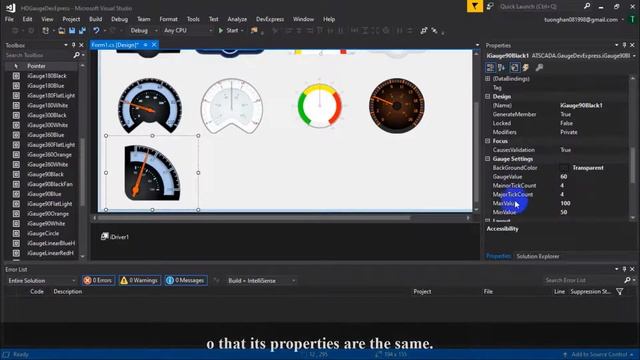The height and width of the screenshot is (360, 640).
Task: Click the Save All toolbar icon
Action: pyautogui.click(x=82, y=31)
